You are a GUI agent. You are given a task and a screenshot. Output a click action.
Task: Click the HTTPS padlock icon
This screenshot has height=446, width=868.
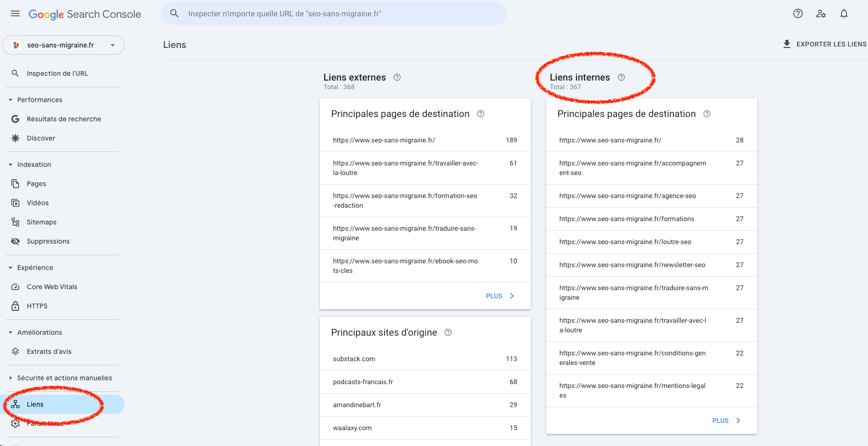[15, 306]
